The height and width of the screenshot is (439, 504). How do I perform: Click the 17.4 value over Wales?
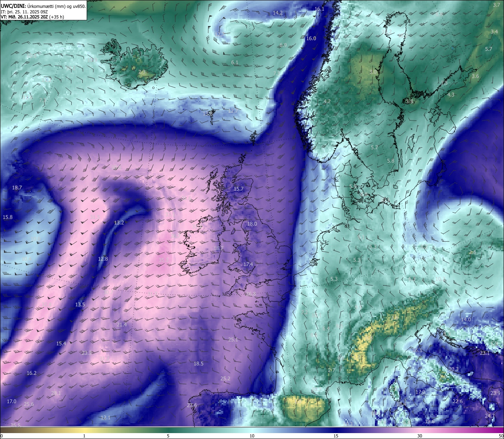(x=248, y=264)
